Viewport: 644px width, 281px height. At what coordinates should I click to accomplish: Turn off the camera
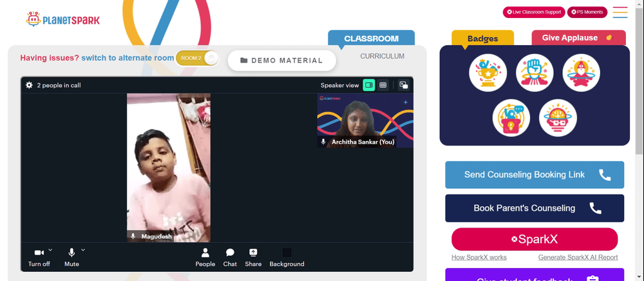pos(39,258)
